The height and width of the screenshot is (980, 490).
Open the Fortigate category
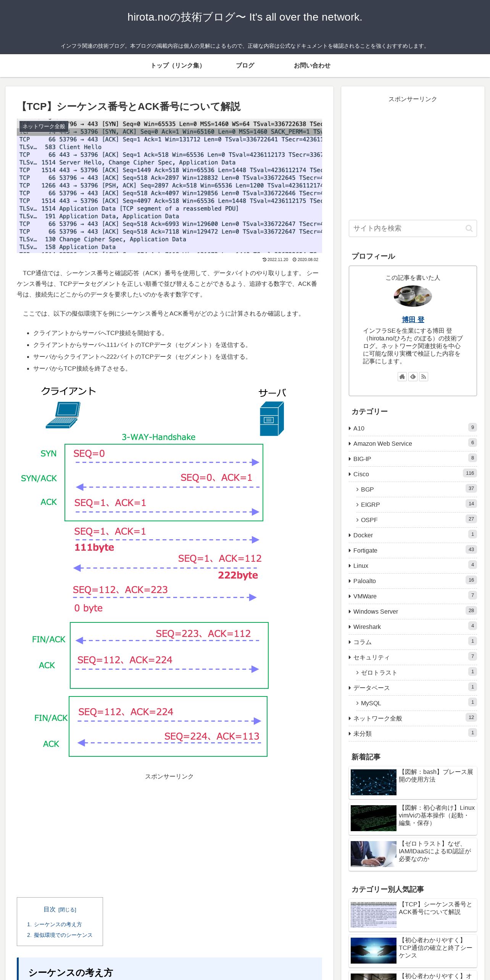[413, 550]
